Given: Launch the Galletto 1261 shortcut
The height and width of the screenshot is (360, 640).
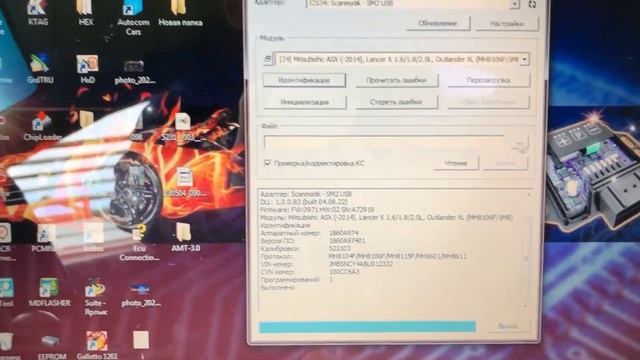Looking at the screenshot, I should 97,345.
